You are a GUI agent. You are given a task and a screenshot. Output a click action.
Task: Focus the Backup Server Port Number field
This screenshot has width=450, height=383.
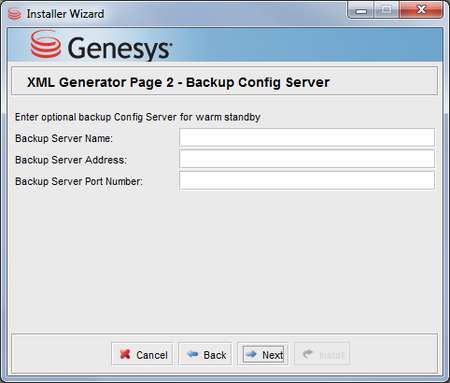[307, 181]
